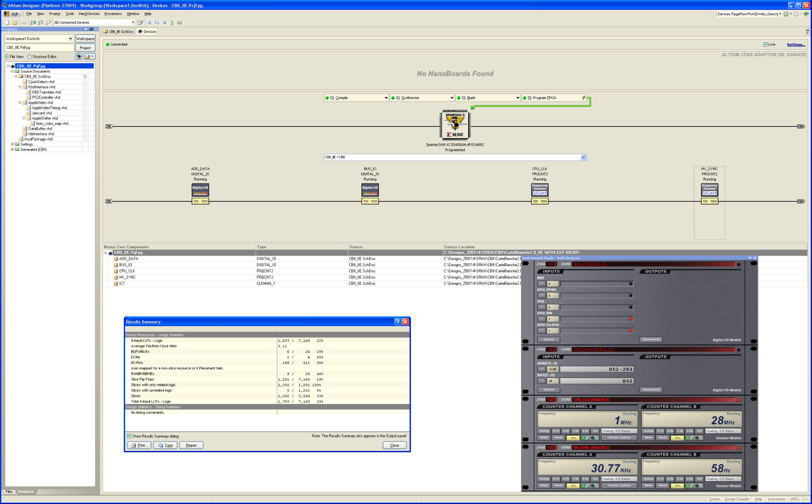Open the Compile stage dropdown arrow
Image resolution: width=812 pixels, height=504 pixels.
(386, 98)
